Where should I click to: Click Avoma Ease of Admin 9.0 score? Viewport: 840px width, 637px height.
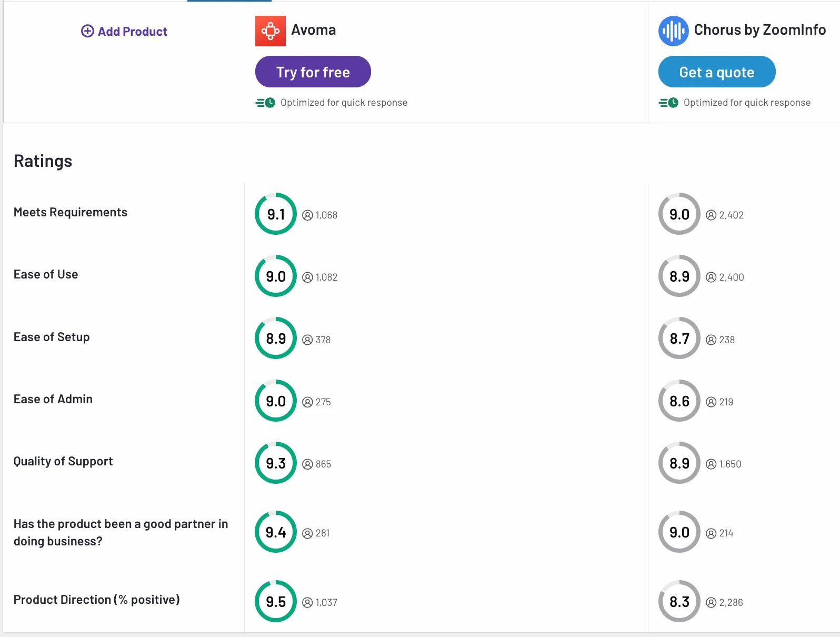276,401
